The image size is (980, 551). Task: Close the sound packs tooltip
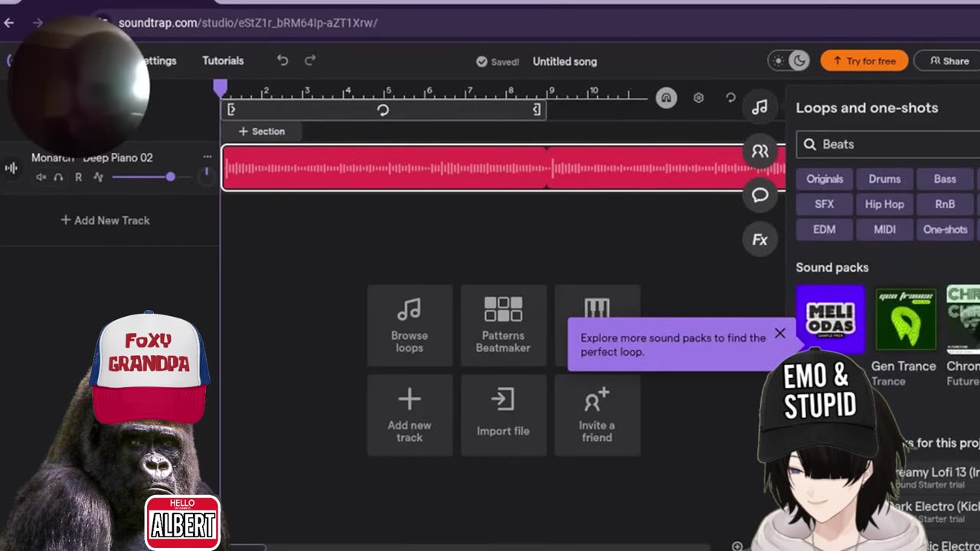point(779,333)
